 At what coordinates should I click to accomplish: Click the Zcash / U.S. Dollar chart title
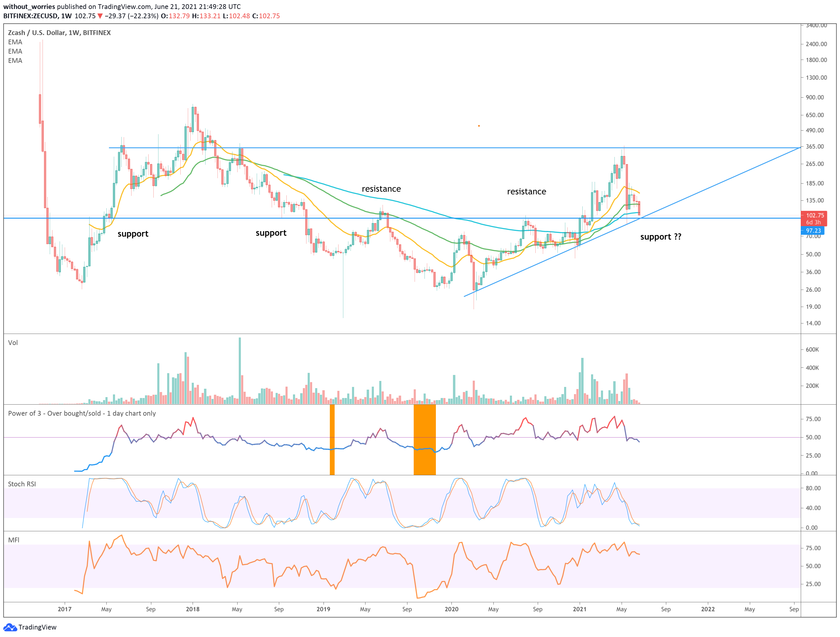[60, 33]
